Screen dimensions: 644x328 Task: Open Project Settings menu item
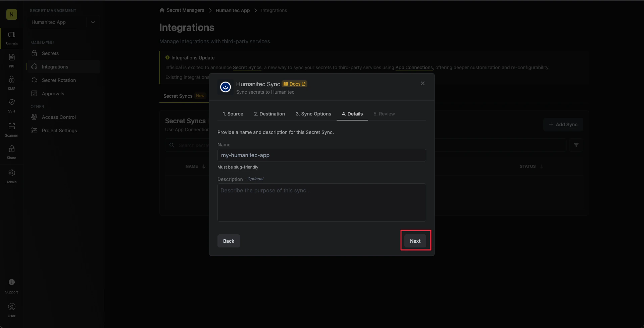[x=63, y=131]
